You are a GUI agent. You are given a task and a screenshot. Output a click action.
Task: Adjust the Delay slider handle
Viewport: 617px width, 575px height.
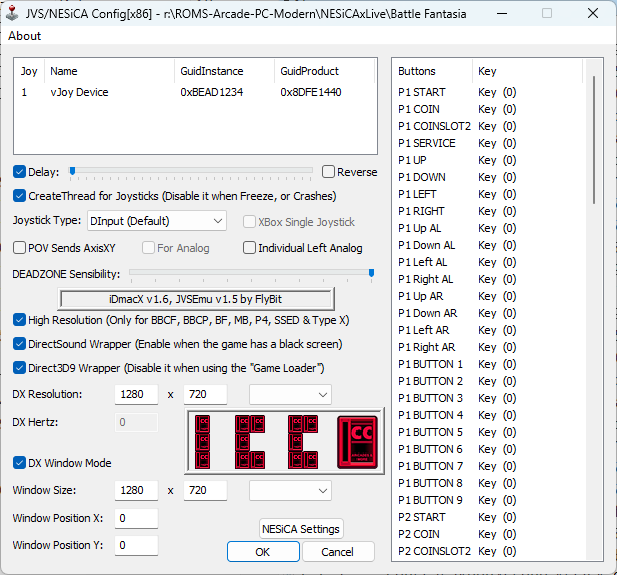tap(72, 171)
